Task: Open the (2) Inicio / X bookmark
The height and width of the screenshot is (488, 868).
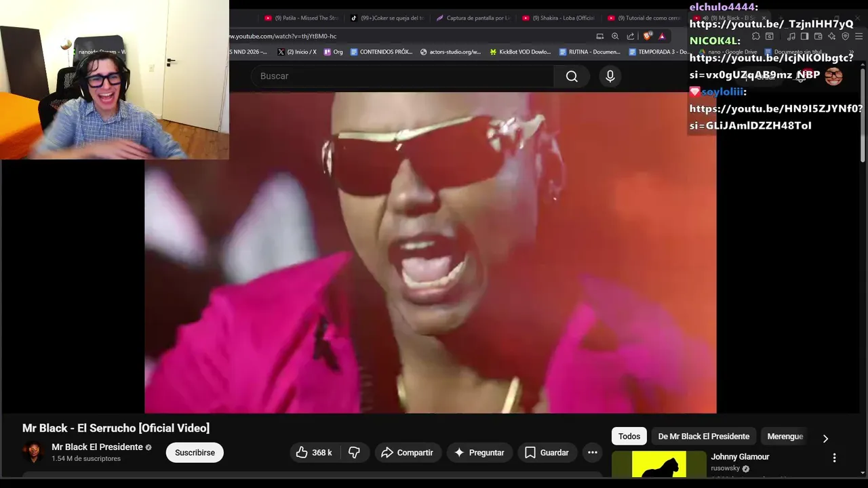Action: [x=297, y=52]
